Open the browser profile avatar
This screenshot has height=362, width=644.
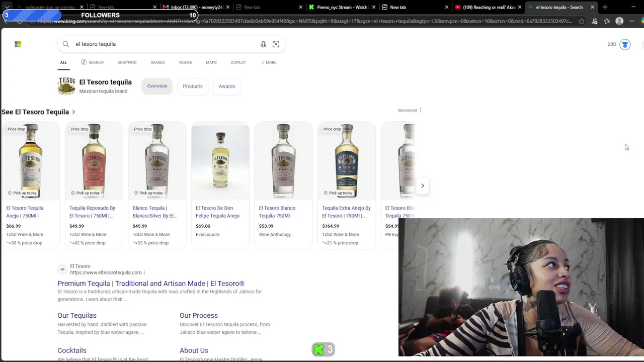(619, 21)
